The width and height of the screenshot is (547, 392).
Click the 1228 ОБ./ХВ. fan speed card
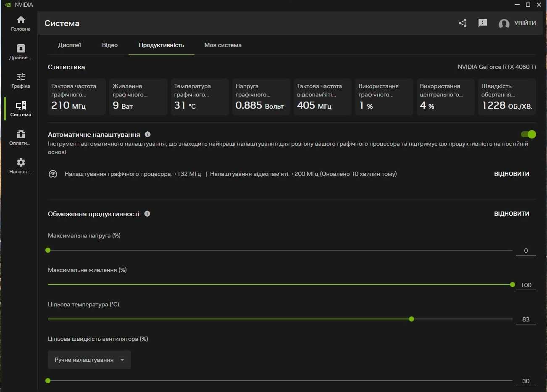coord(507,97)
